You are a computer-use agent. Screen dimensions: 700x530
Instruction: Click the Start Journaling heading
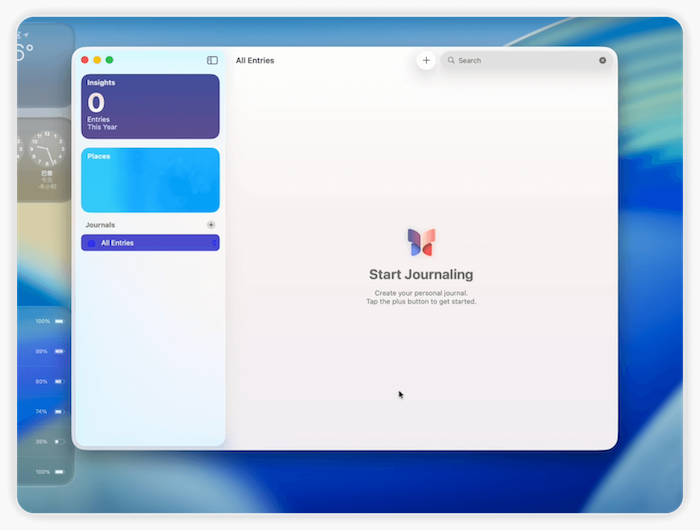coord(421,275)
